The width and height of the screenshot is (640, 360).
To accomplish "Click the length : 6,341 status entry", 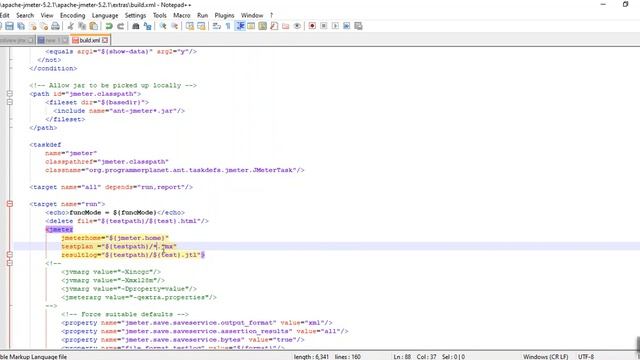I will click(311, 356).
